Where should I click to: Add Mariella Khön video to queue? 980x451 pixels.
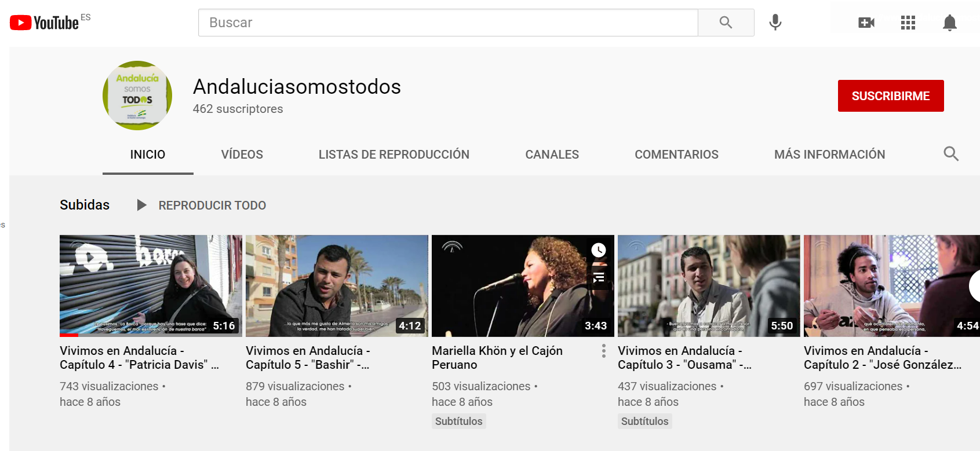coord(598,278)
